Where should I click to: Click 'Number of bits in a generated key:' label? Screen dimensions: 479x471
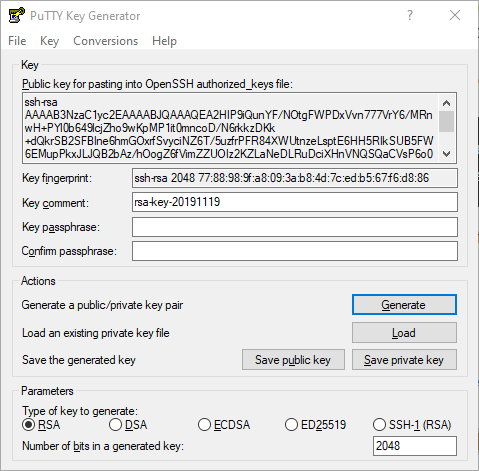point(103,446)
